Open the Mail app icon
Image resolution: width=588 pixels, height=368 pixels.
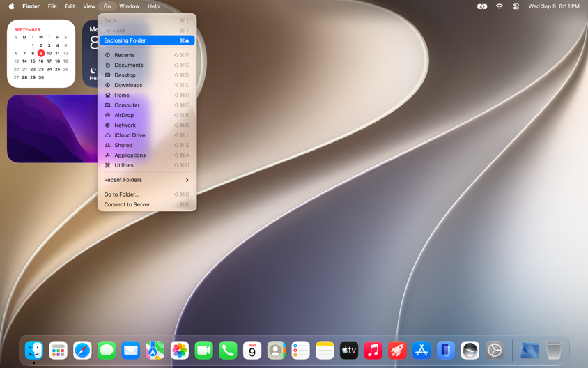pos(131,351)
